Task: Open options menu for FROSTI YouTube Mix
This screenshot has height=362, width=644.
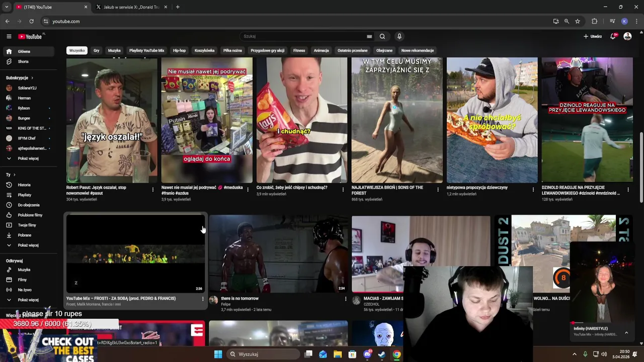Action: tap(203, 299)
